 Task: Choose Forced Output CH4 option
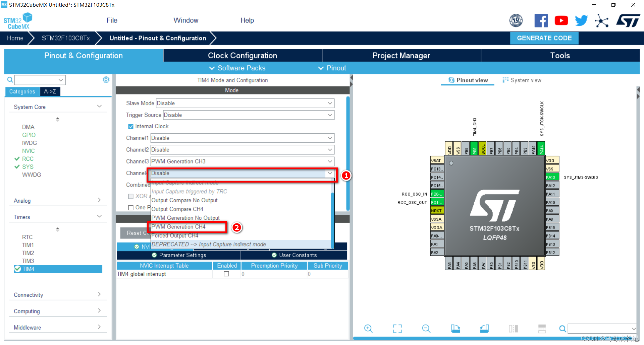(x=240, y=235)
